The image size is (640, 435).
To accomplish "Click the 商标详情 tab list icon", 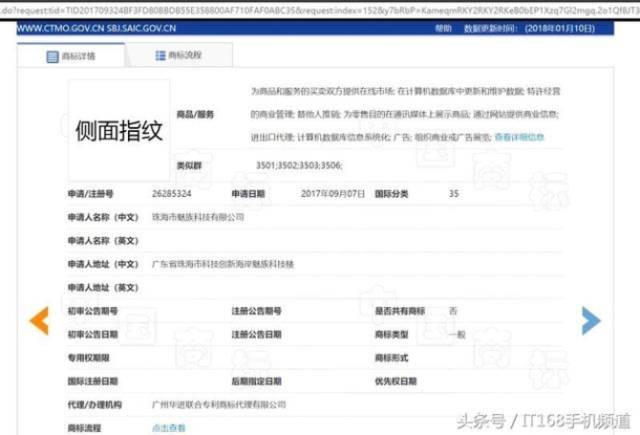I will [x=53, y=56].
